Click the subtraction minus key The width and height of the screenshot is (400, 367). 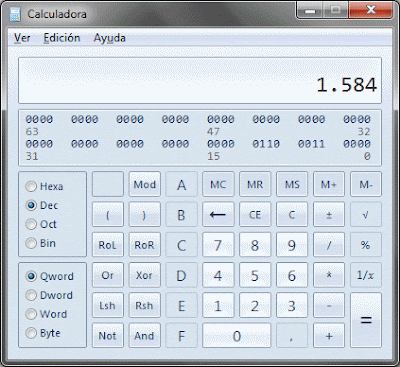click(x=329, y=305)
